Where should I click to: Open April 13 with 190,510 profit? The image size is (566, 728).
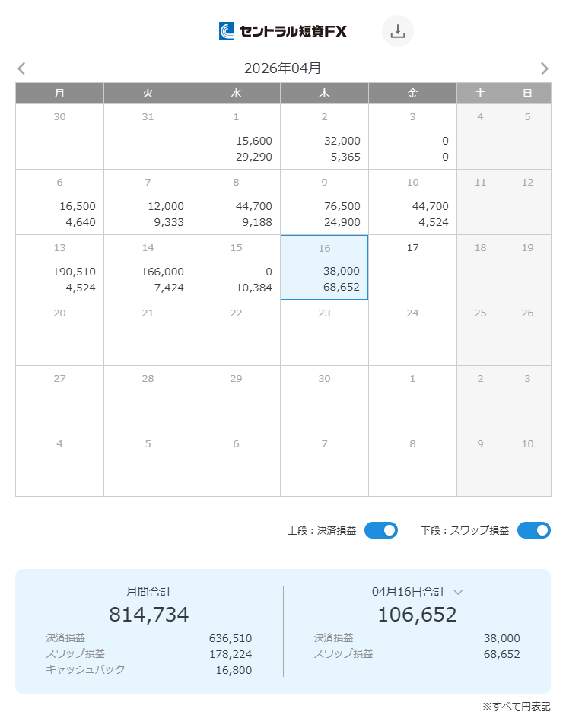coord(59,267)
